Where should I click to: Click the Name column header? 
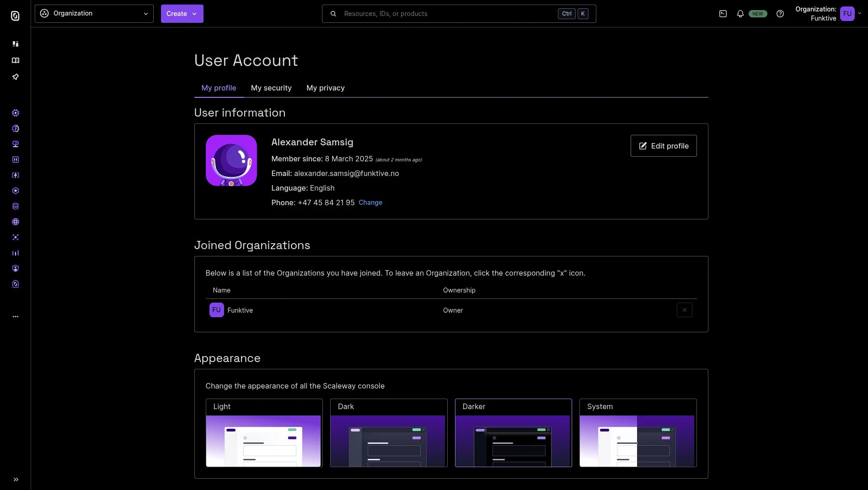pyautogui.click(x=221, y=290)
